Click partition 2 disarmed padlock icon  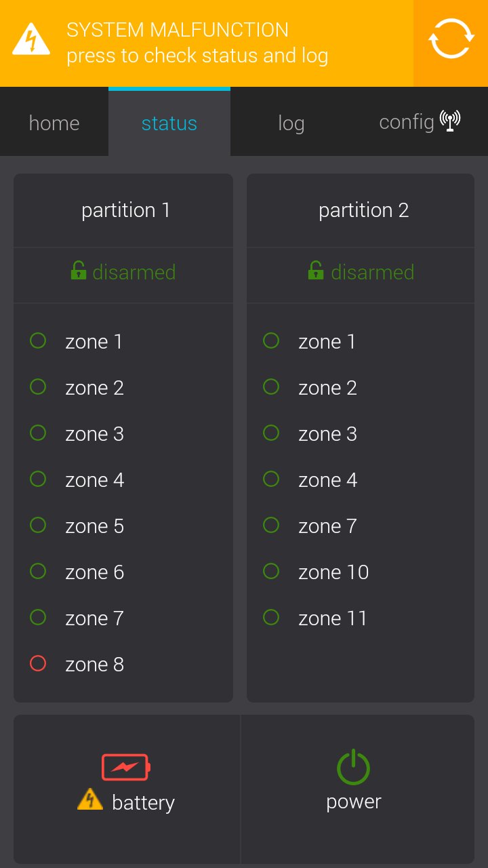315,271
